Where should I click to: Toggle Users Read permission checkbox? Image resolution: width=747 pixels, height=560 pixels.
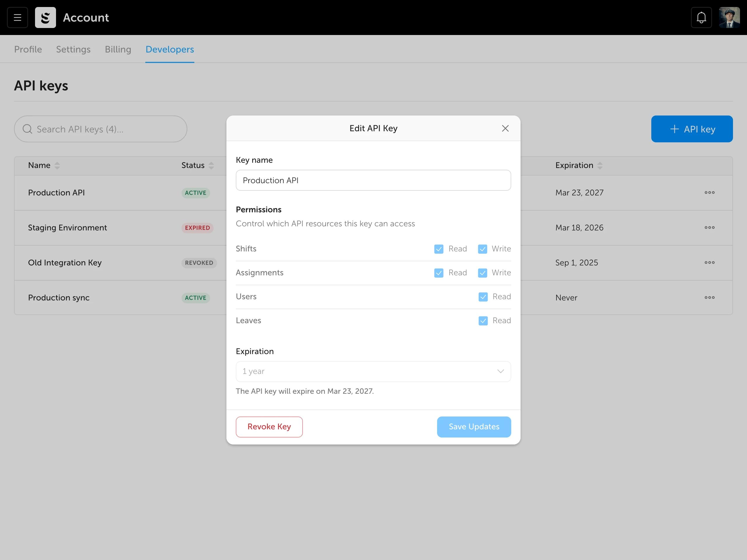tap(483, 297)
